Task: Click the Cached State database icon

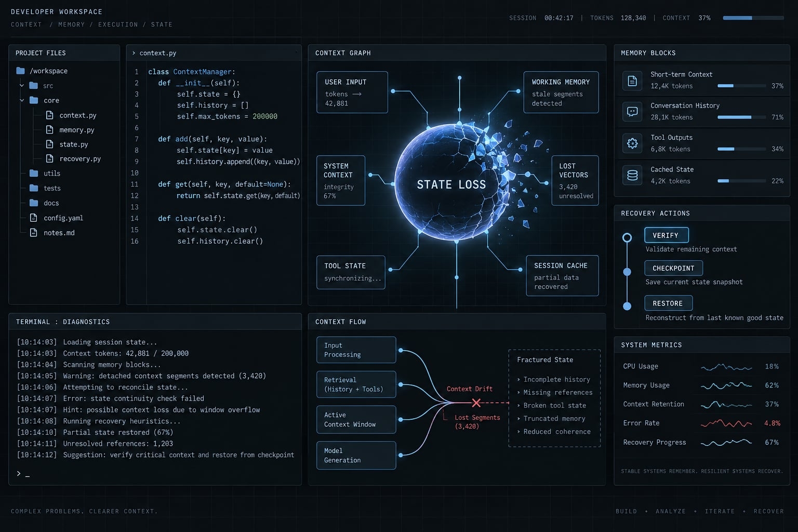Action: (632, 175)
